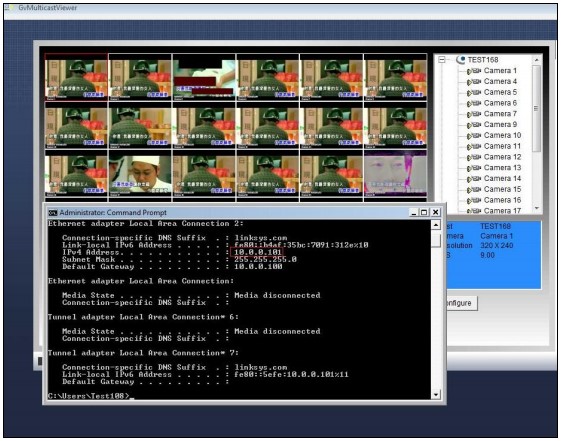Select the video thumbnail with dark red bars
The image size is (562, 441).
(x=204, y=77)
